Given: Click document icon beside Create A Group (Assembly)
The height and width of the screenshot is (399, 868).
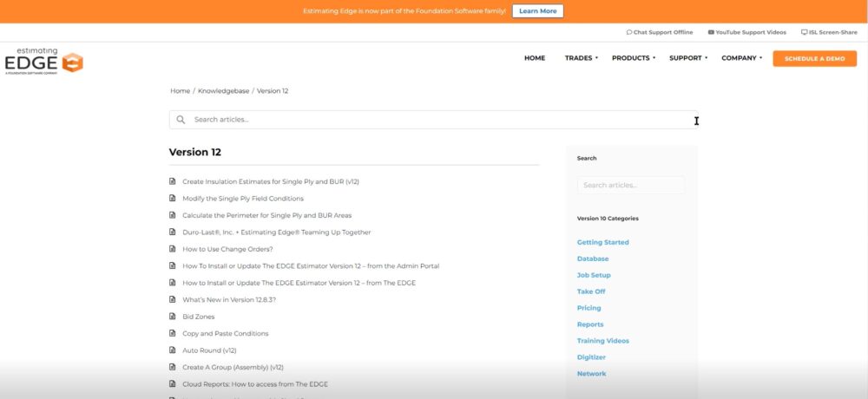Looking at the screenshot, I should coord(172,367).
